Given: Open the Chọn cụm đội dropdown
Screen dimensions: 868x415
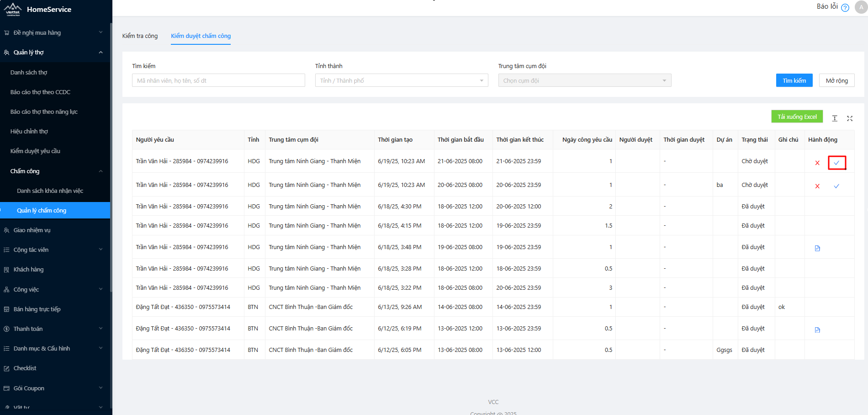Looking at the screenshot, I should pyautogui.click(x=585, y=80).
